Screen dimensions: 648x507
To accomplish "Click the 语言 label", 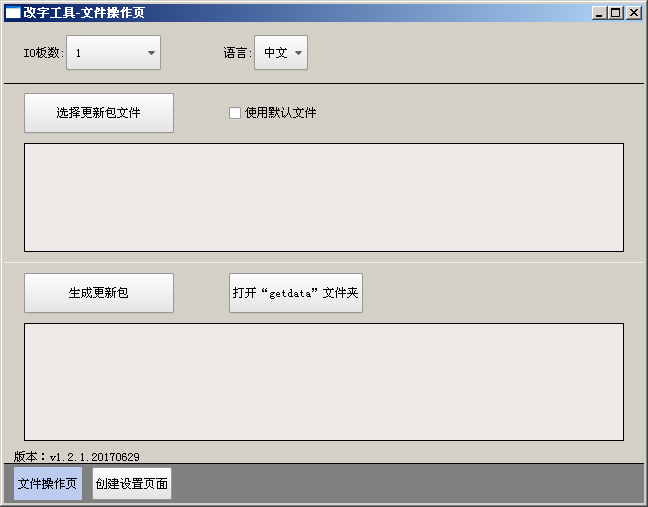I will [237, 53].
